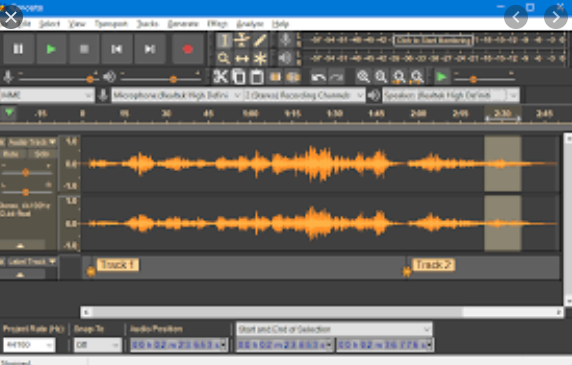Open the Project Rate (Hz) dropdown

click(x=29, y=345)
